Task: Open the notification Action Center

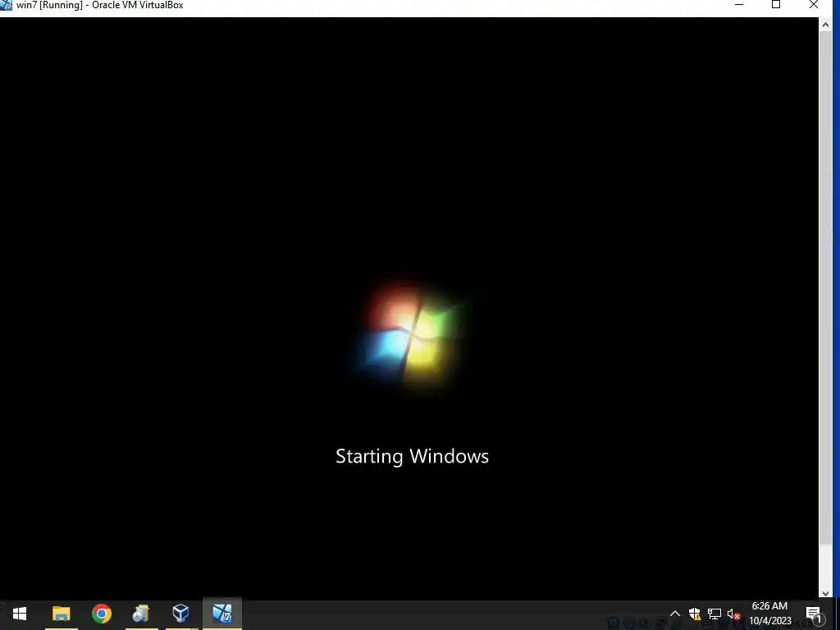Action: click(x=813, y=614)
